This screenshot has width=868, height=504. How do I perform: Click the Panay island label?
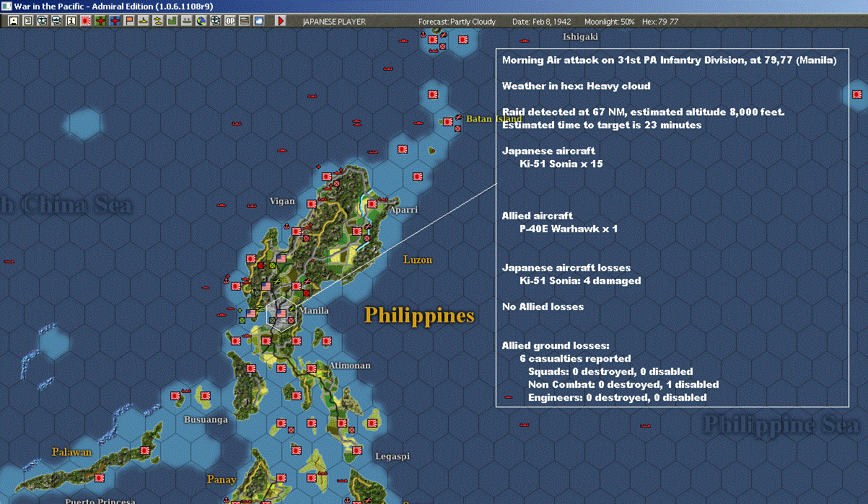click(x=222, y=479)
